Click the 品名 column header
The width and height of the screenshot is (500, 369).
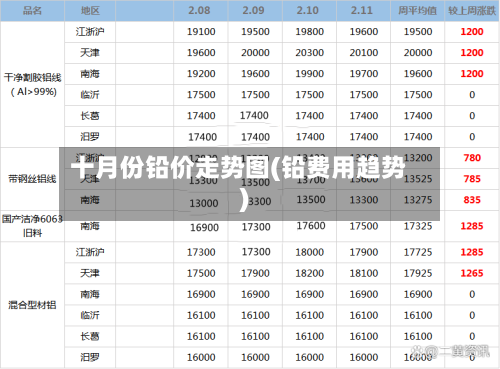[32, 11]
